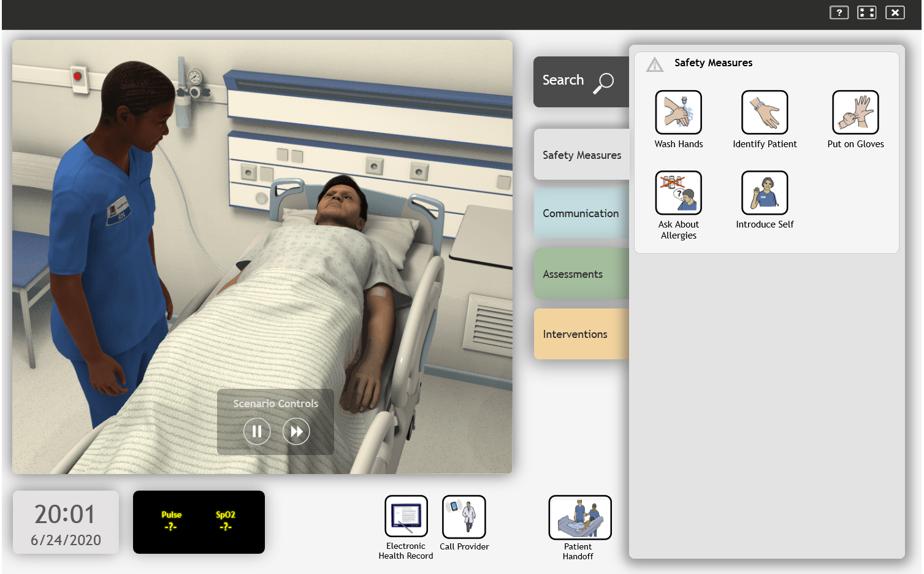This screenshot has height=574, width=924.
Task: Select the Introduce Self icon
Action: (x=764, y=193)
